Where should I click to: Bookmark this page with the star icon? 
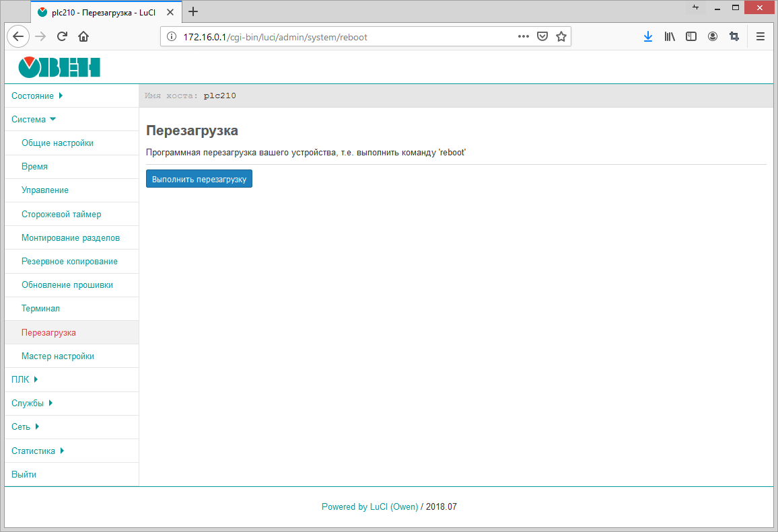(x=561, y=37)
